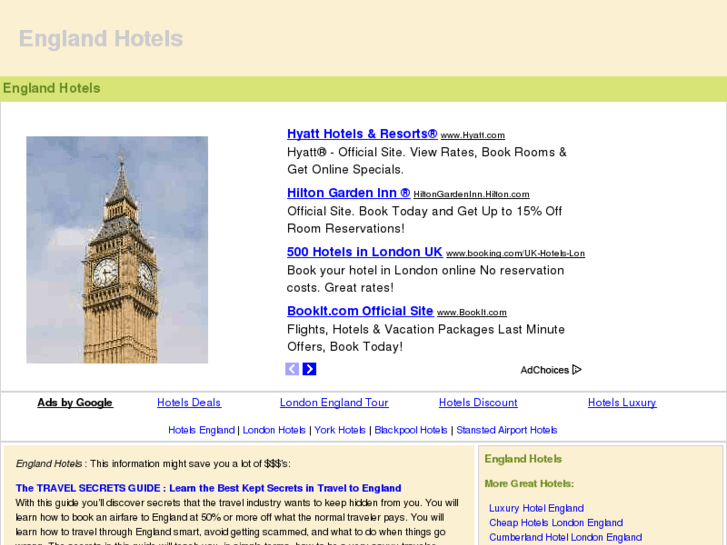
Task: Open the Hyatt Hotels & Resorts ad link
Action: (362, 134)
